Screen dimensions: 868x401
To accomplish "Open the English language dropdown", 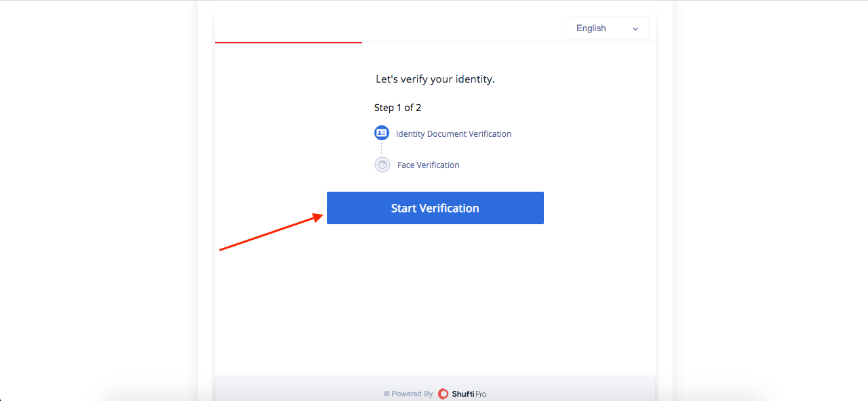I will coord(608,28).
